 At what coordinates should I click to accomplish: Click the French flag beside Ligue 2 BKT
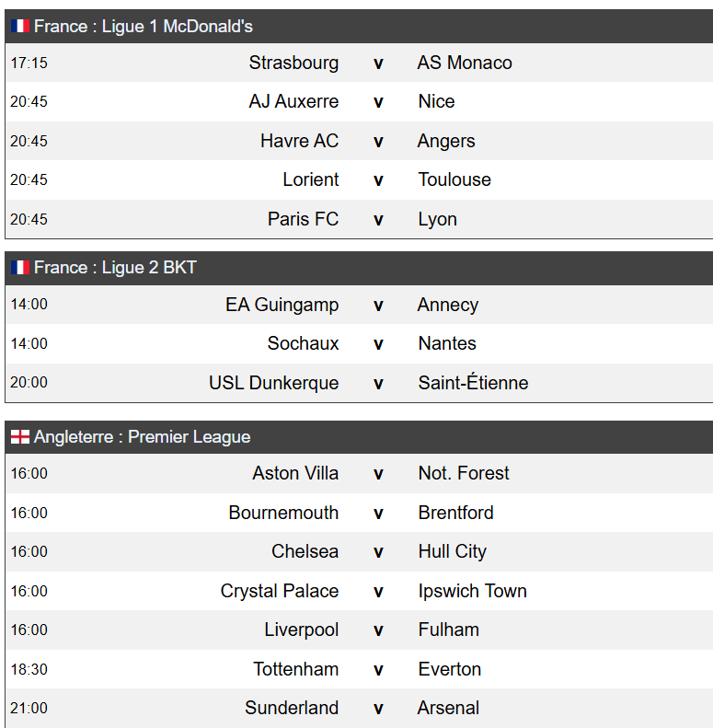tap(20, 268)
